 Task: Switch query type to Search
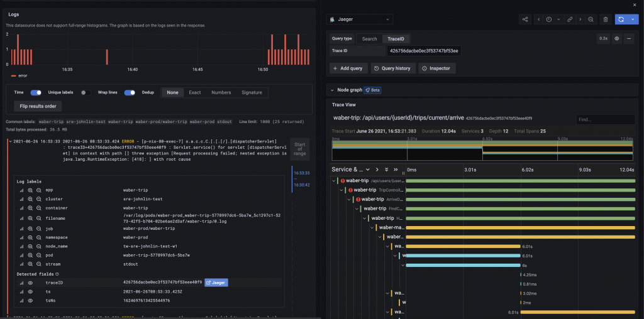click(369, 39)
